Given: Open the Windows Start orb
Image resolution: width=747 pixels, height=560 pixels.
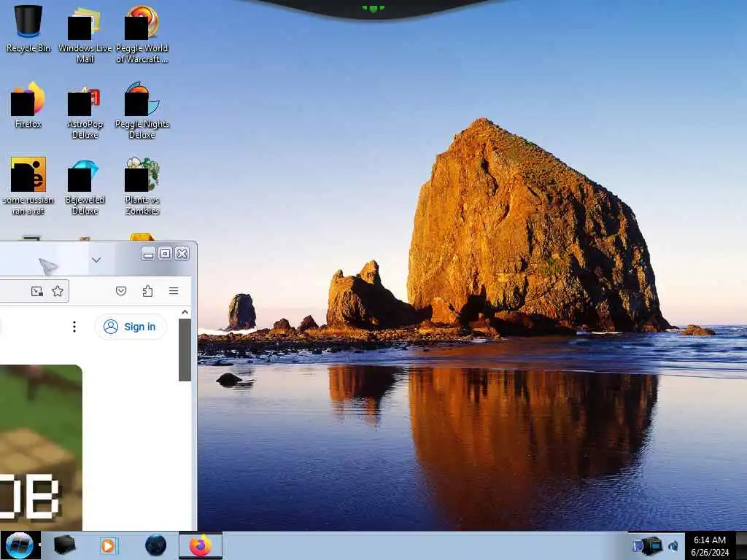Looking at the screenshot, I should (20, 545).
